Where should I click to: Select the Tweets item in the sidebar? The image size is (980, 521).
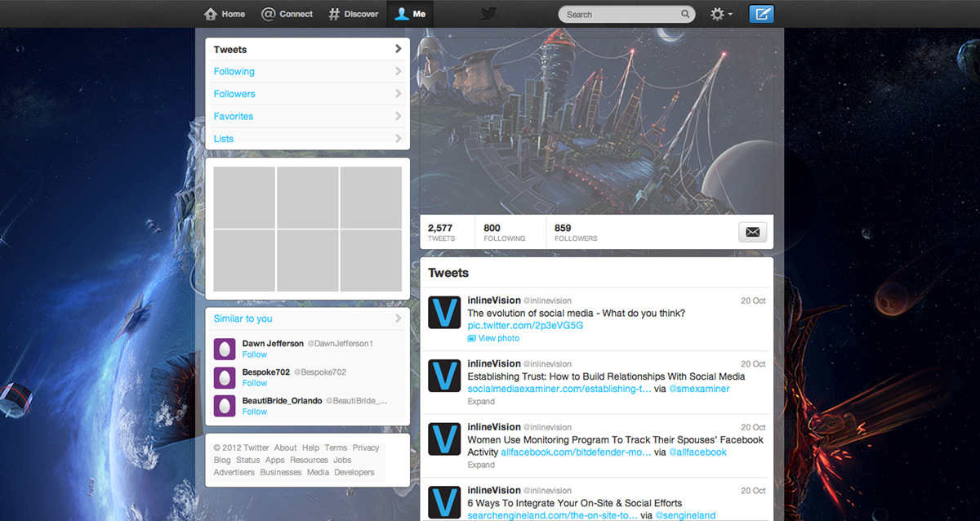pos(307,49)
